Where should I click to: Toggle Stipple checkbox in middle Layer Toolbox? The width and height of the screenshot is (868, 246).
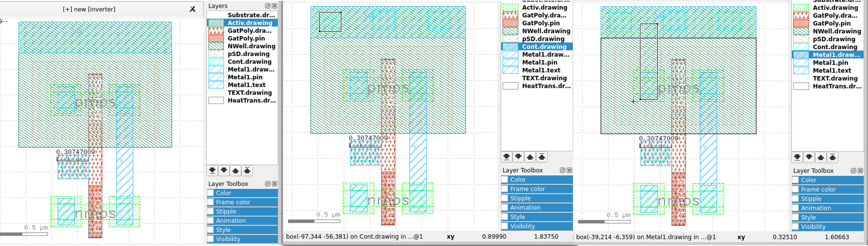pyautogui.click(x=505, y=198)
